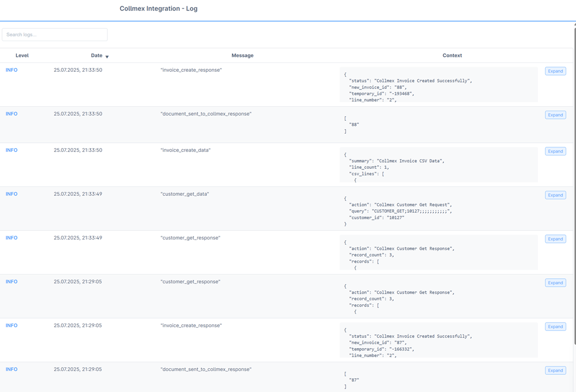
Task: Expand context showing "87" document response
Action: [555, 371]
